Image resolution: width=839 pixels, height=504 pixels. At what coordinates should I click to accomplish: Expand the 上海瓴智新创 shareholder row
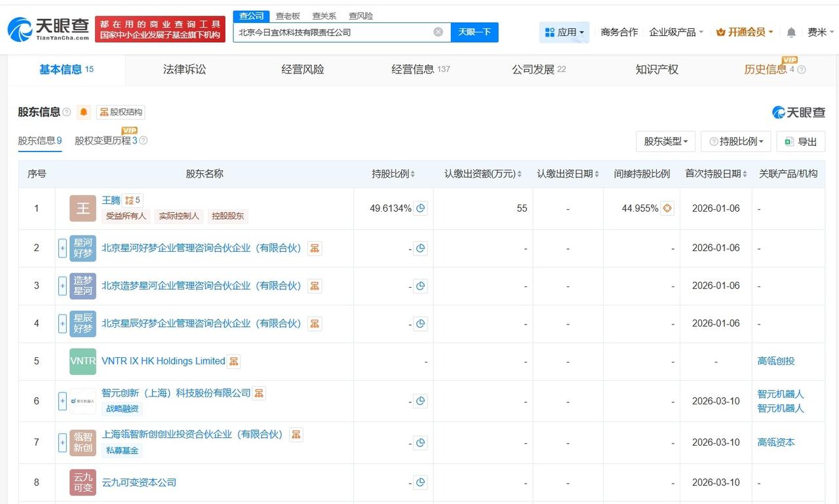(x=63, y=443)
